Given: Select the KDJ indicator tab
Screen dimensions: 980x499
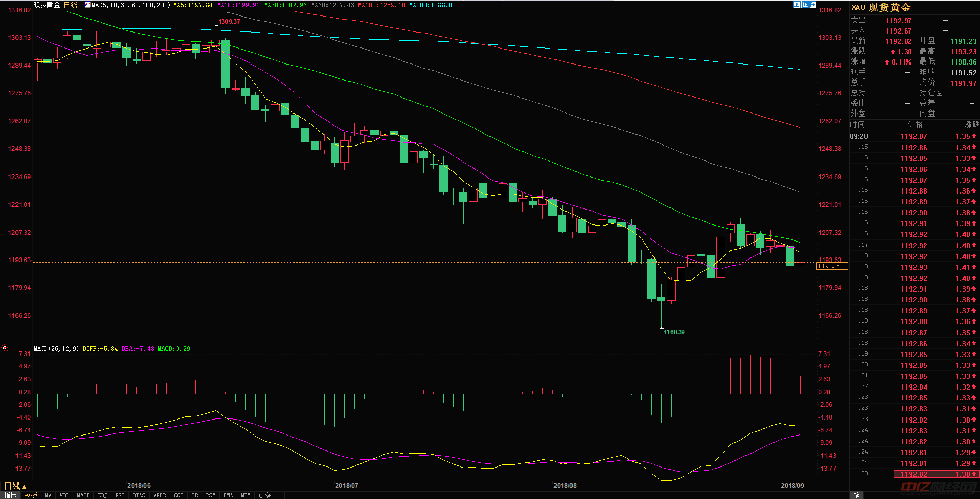Looking at the screenshot, I should click(102, 495).
